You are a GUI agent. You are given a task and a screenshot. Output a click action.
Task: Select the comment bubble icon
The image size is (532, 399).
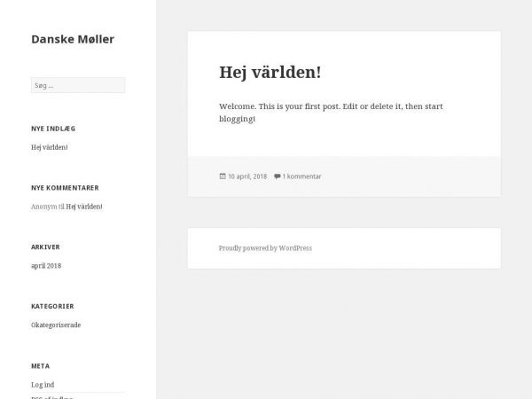pyautogui.click(x=278, y=176)
